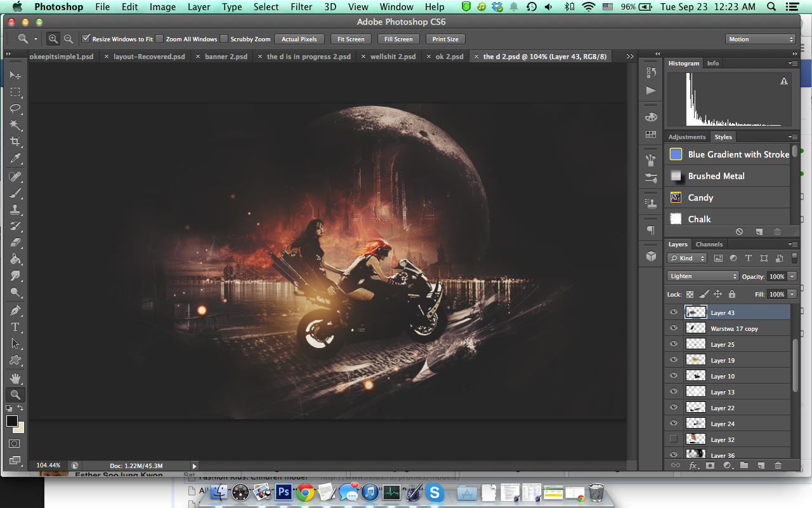
Task: Select the Brush tool
Action: coord(15,193)
